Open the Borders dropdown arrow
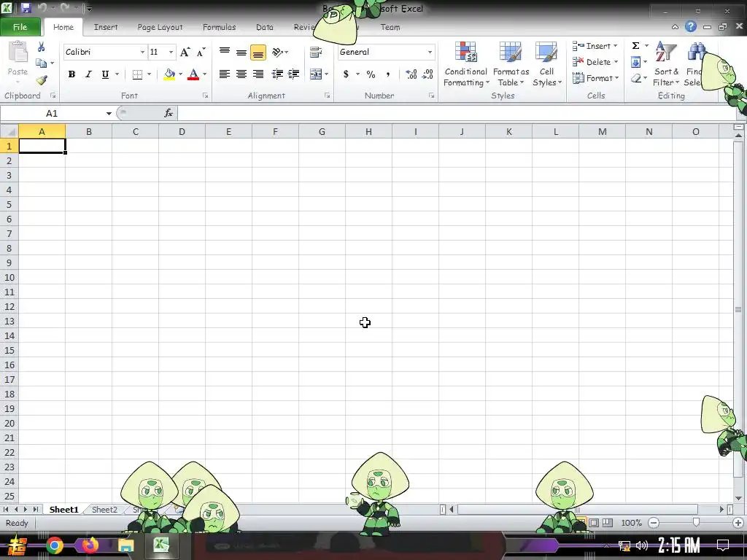This screenshot has height=560, width=747. (149, 74)
